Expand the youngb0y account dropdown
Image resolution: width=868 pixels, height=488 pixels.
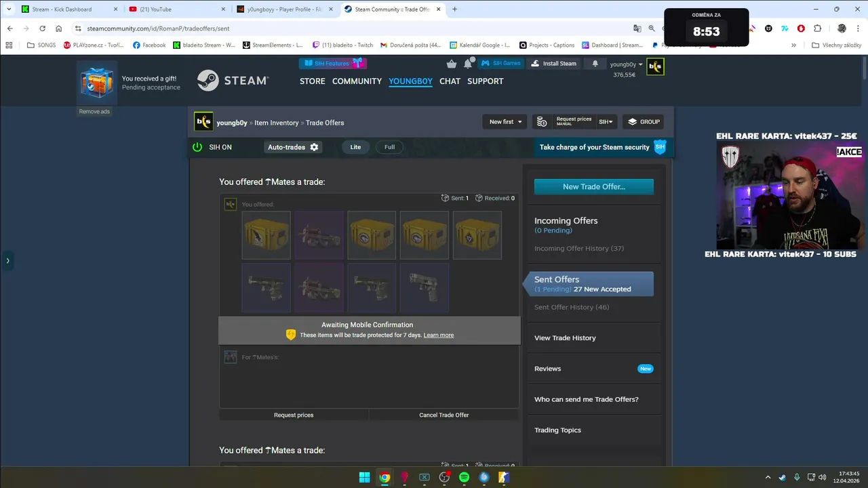pyautogui.click(x=626, y=64)
